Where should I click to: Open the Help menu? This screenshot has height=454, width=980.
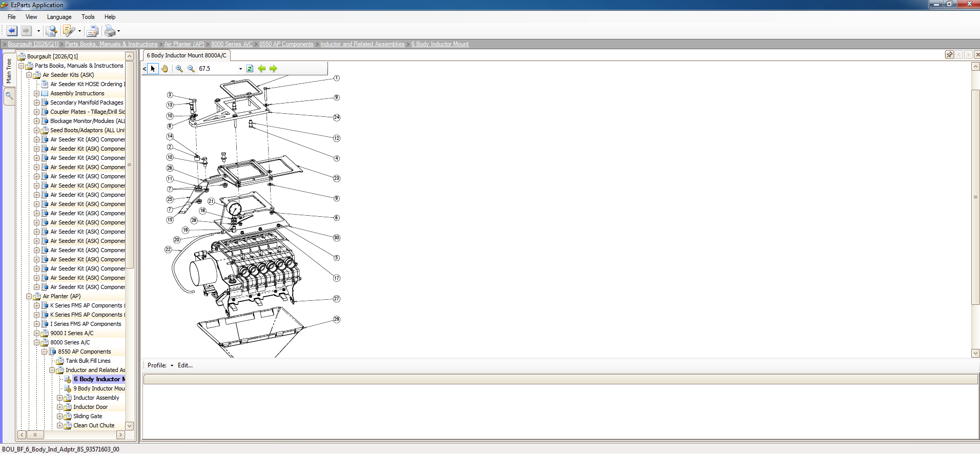tap(110, 17)
